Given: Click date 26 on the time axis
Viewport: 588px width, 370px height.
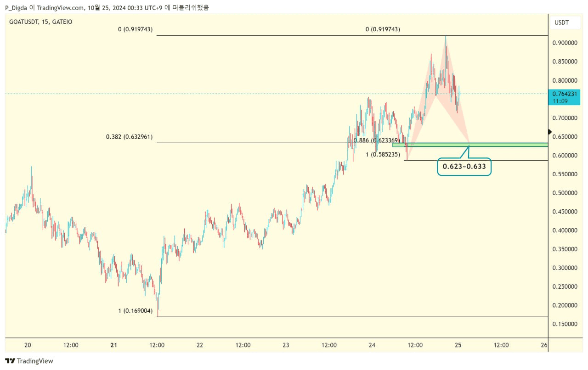Looking at the screenshot, I should pyautogui.click(x=544, y=345).
